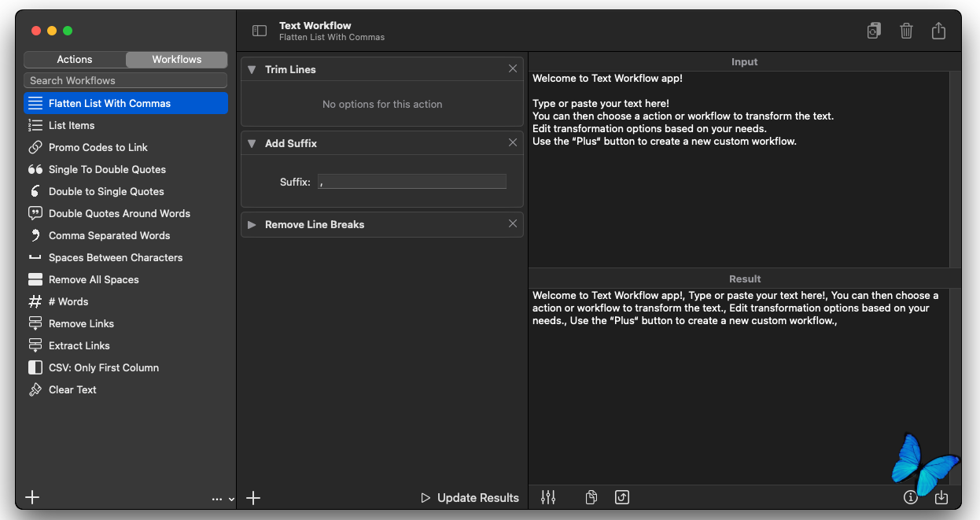
Task: Select the Remove Links workflow
Action: [126, 323]
